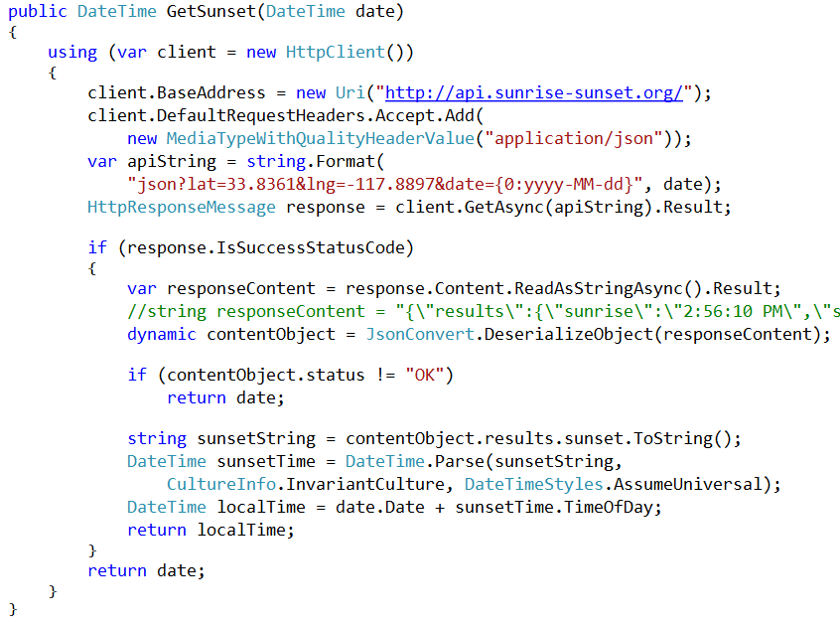Image resolution: width=840 pixels, height=625 pixels.
Task: Click CultureInfo.InvariantCulture argument
Action: [306, 485]
